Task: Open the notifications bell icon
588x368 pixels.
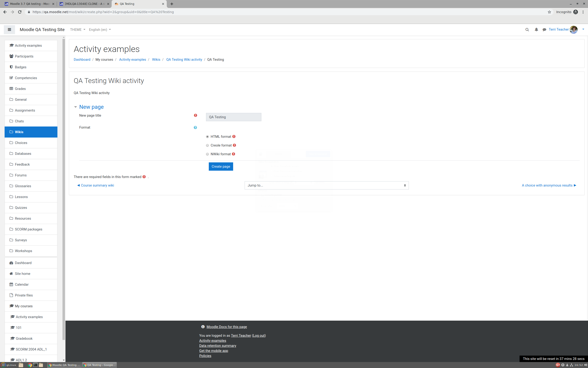Action: (x=536, y=30)
